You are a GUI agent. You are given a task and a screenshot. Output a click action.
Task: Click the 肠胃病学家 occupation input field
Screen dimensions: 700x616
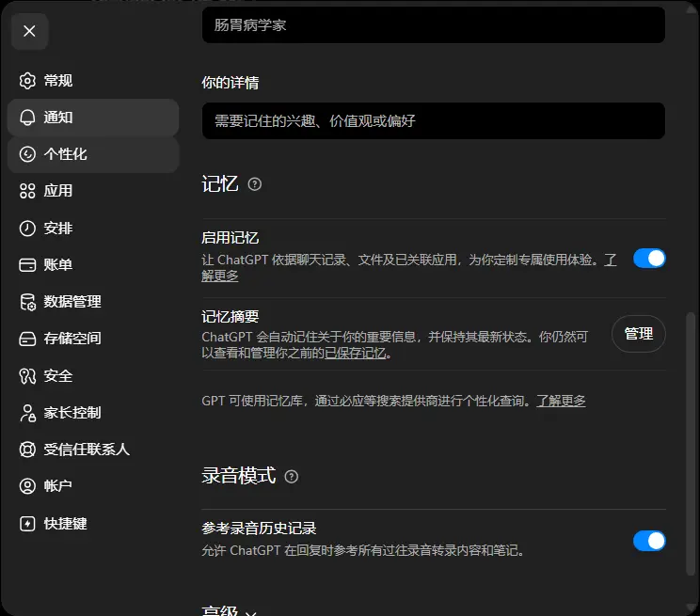pyautogui.click(x=434, y=25)
